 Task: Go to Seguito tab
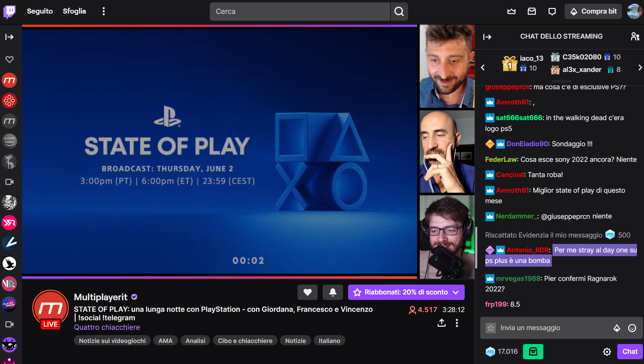coord(40,11)
